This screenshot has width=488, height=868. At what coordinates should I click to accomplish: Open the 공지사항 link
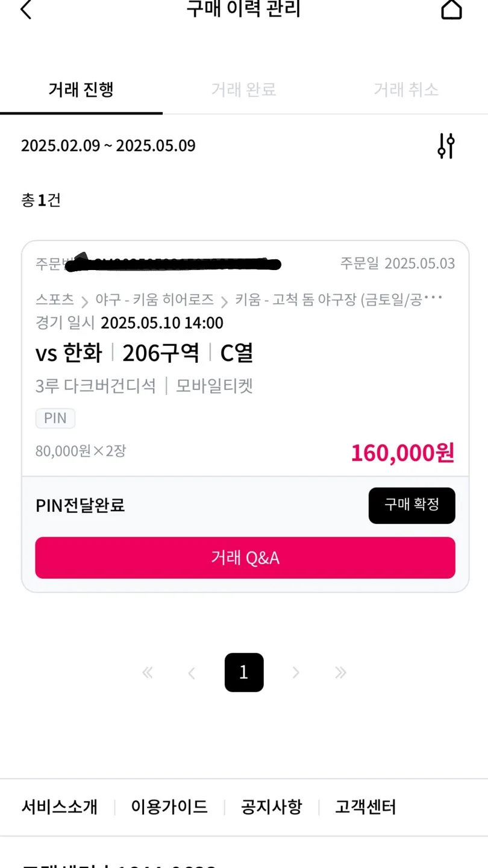[x=271, y=807]
